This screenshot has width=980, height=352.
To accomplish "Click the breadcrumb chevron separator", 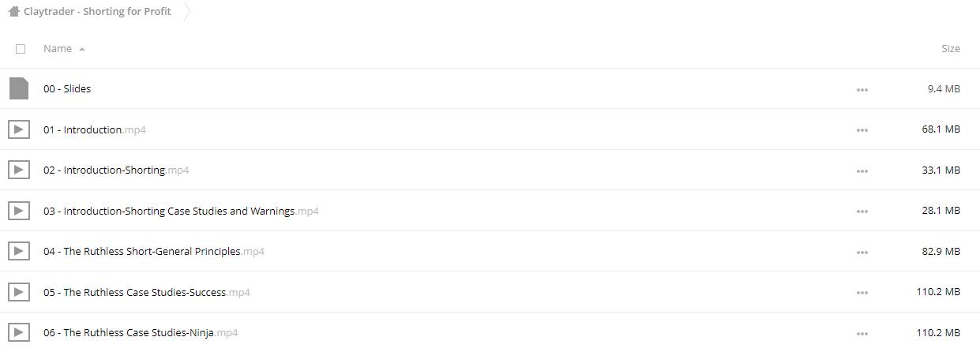I will [x=187, y=12].
